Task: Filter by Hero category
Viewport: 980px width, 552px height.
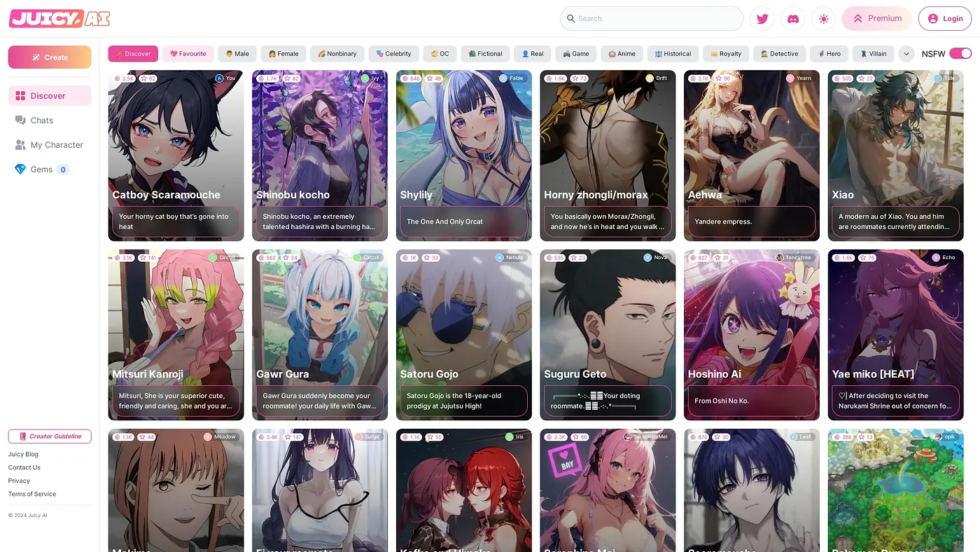Action: pyautogui.click(x=829, y=54)
